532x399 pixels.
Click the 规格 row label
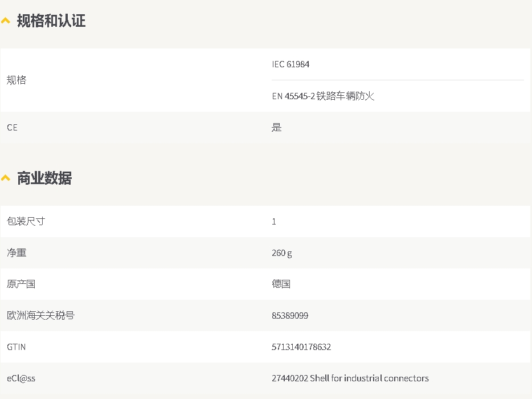[17, 80]
